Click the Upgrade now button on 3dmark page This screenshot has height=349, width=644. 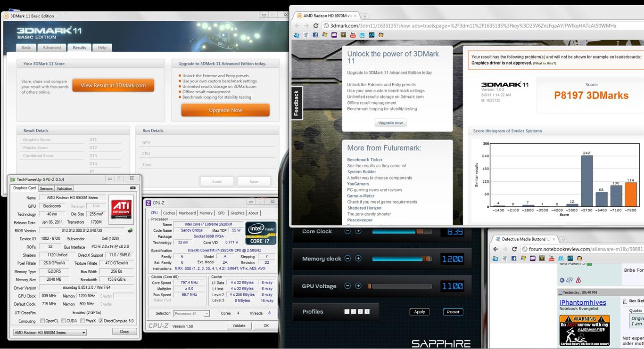[x=390, y=122]
